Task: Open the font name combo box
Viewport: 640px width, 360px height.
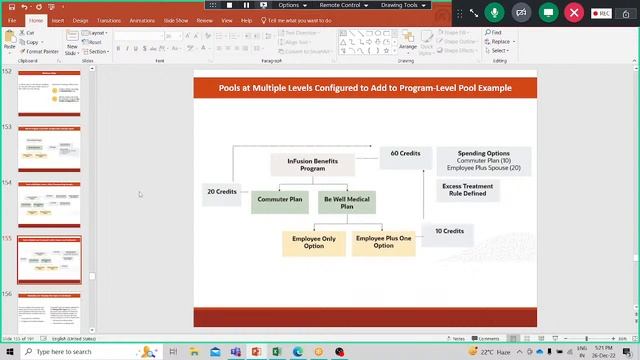Action: coord(139,36)
